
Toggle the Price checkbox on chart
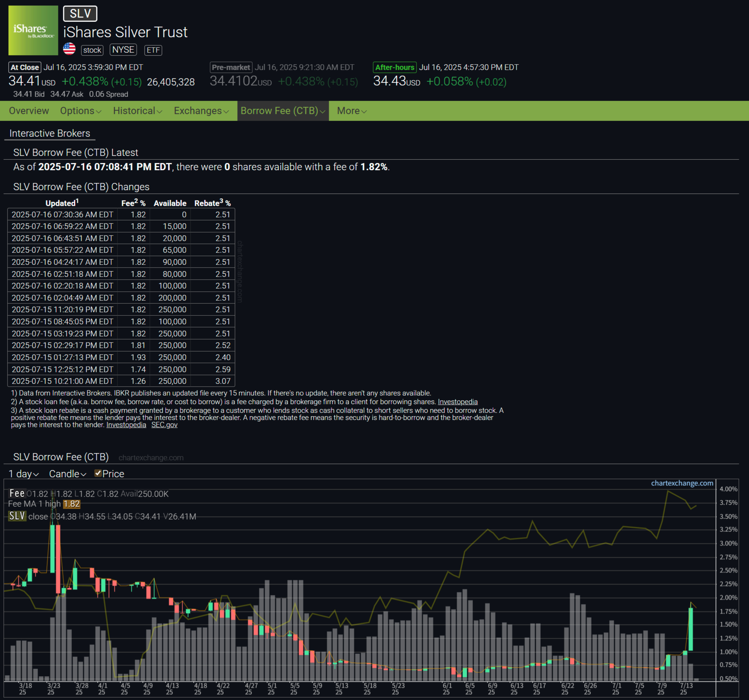pos(98,473)
